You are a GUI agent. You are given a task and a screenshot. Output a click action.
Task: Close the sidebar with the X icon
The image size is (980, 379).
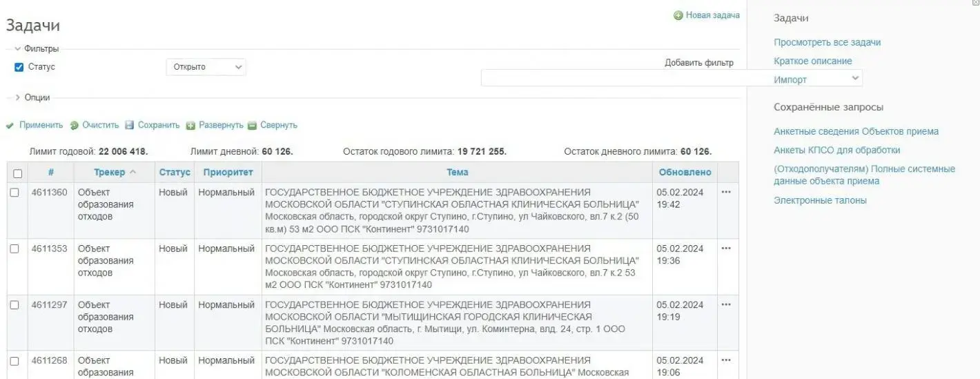coord(974,3)
